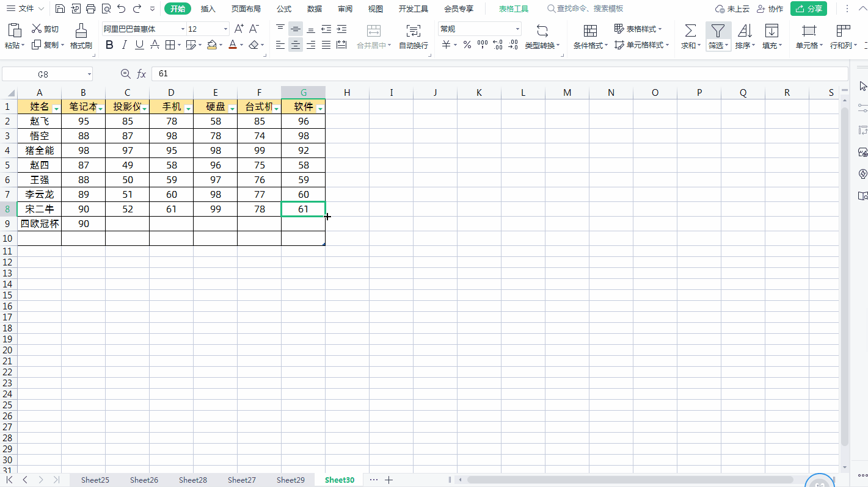Click the Filter (筛选) funnel icon
868x487 pixels.
pyautogui.click(x=718, y=31)
